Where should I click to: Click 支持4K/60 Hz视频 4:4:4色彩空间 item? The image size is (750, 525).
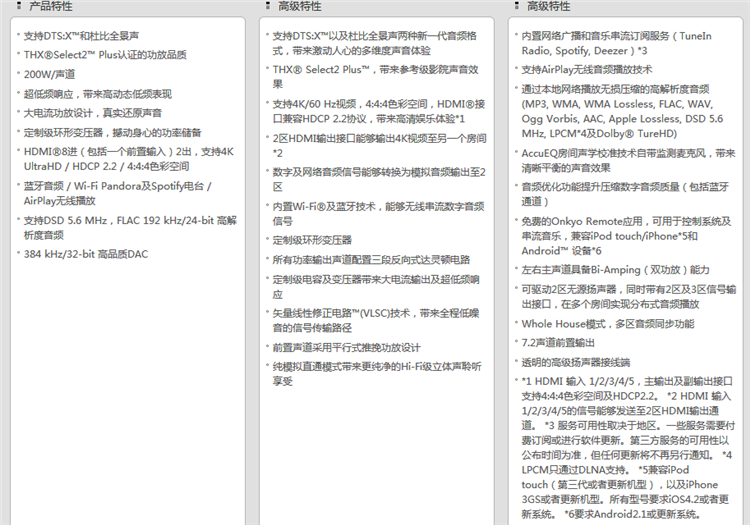coord(379,111)
